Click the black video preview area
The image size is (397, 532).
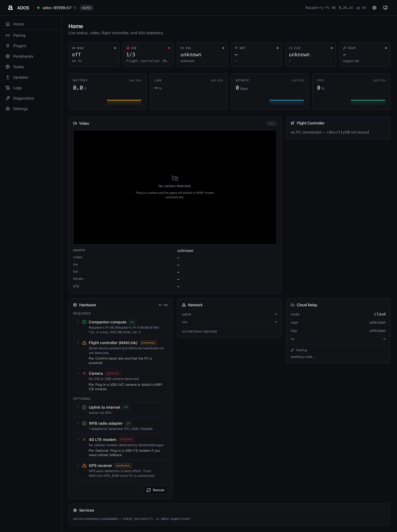point(175,187)
